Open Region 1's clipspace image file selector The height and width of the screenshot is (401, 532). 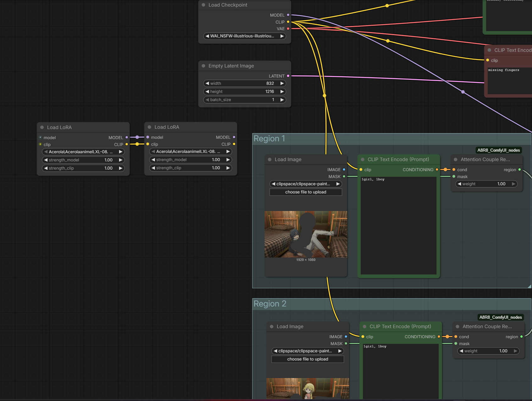306,184
